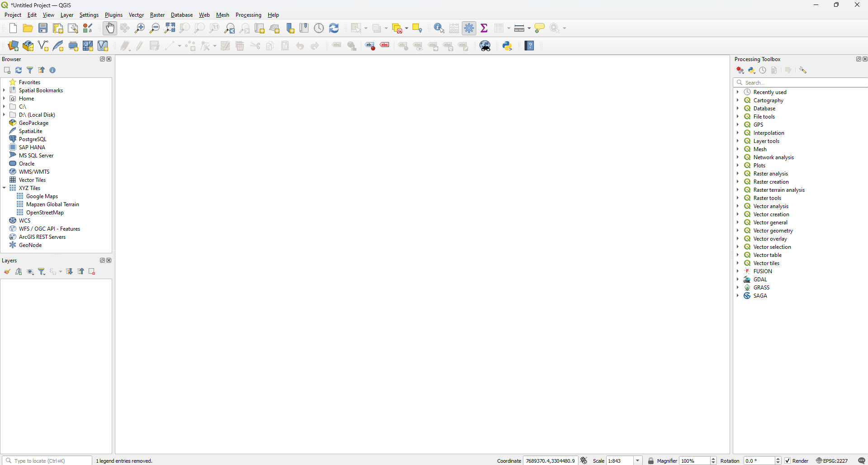Open the log messages icon
Image resolution: width=868 pixels, height=465 pixels.
(862, 460)
